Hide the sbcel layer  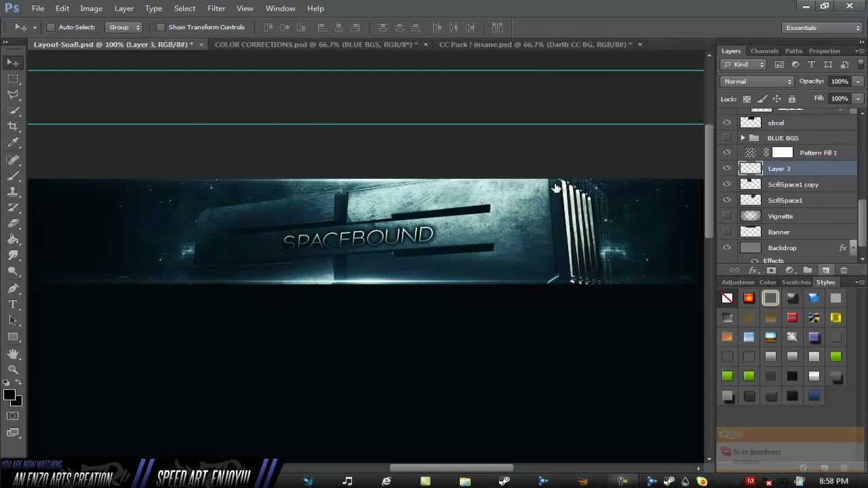point(727,123)
